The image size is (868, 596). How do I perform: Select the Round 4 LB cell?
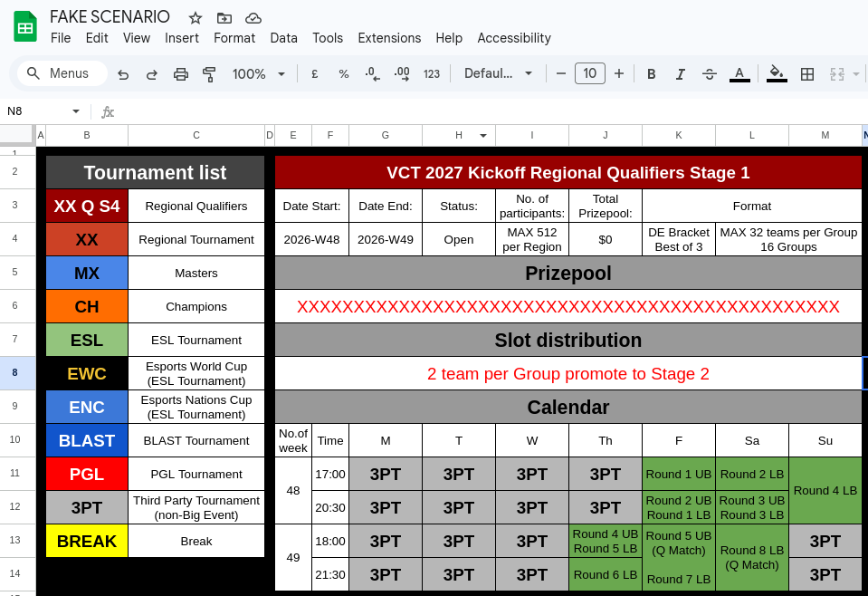pyautogui.click(x=825, y=491)
